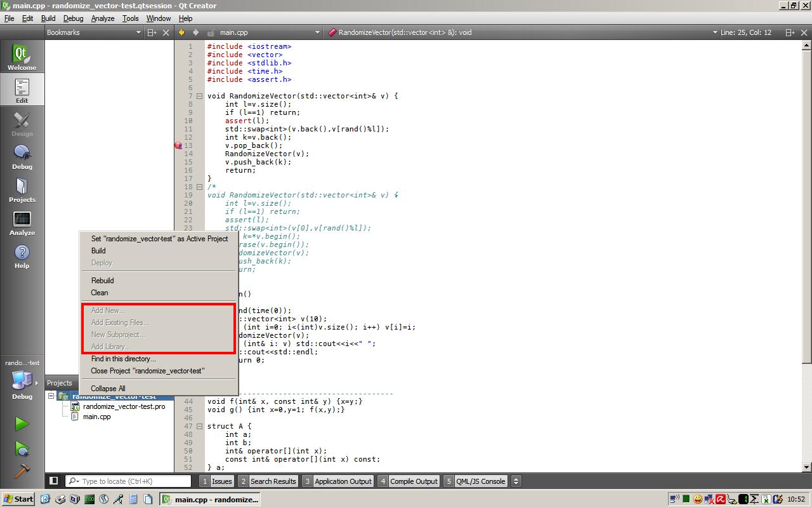Screen dimensions: 812x508
Task: Click the system tray clock
Action: tap(796, 500)
